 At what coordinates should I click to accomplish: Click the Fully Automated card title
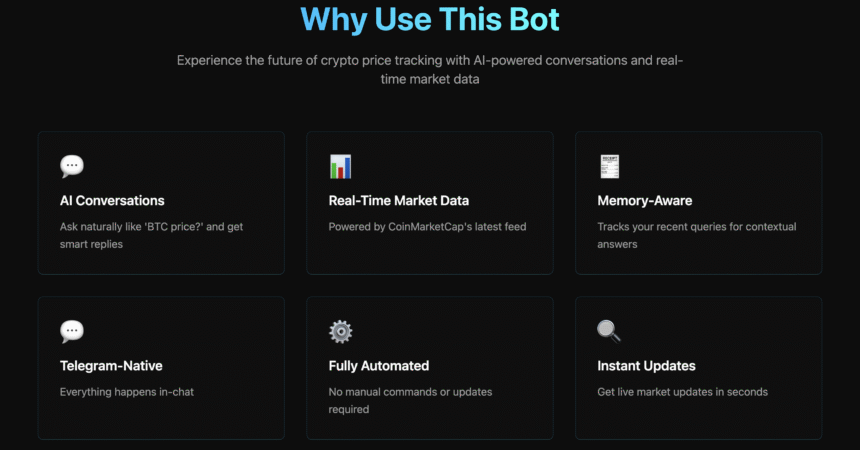point(379,366)
